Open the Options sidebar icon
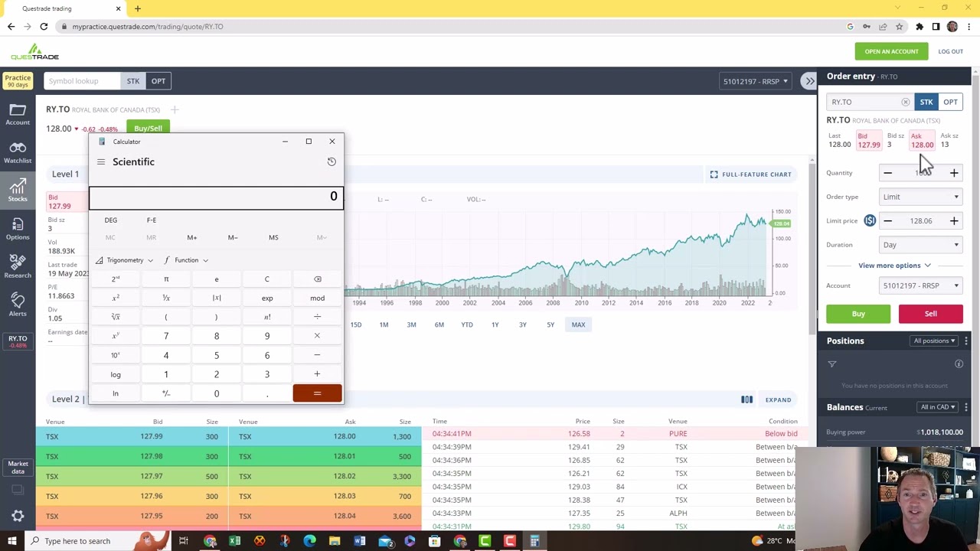 pos(18,229)
